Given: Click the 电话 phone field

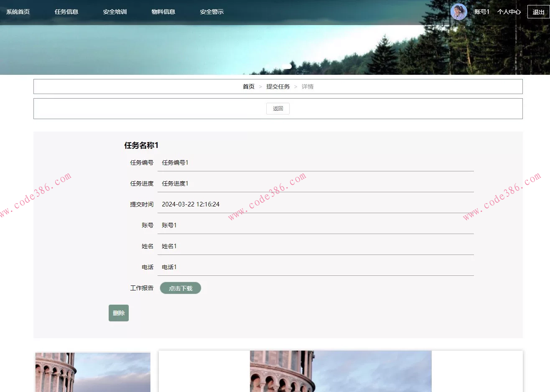Looking at the screenshot, I should click(x=169, y=267).
